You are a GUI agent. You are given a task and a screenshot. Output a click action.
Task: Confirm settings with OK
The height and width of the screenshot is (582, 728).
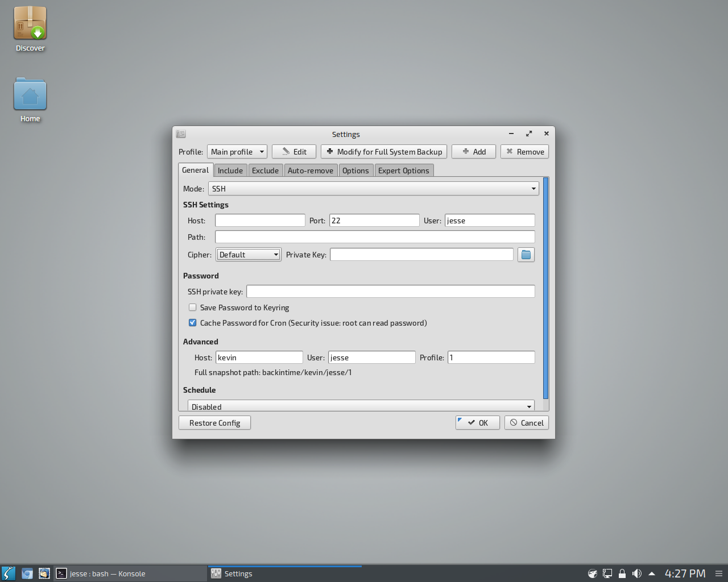pos(478,423)
